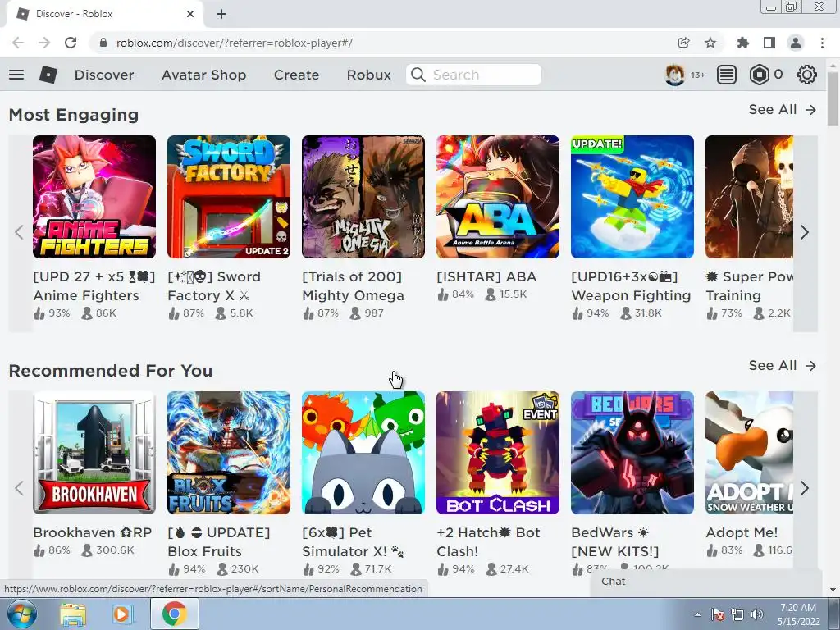This screenshot has width=840, height=630.
Task: Open the Sword Factory X thumbnail
Action: [229, 197]
